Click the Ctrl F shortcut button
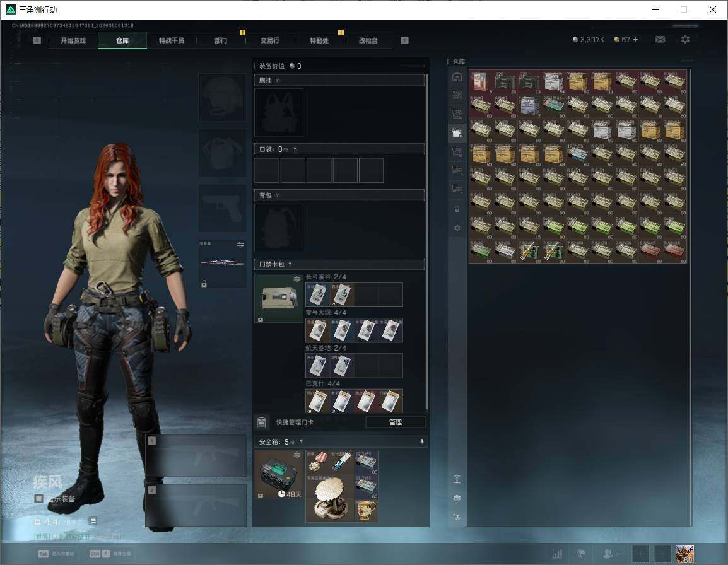Viewport: 728px width, 565px height. [x=110, y=554]
